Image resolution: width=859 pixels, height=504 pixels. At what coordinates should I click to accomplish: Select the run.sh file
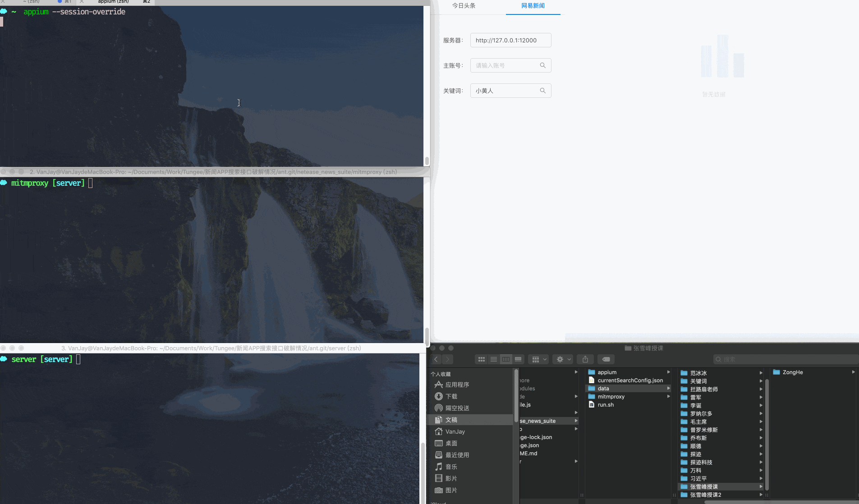point(605,405)
